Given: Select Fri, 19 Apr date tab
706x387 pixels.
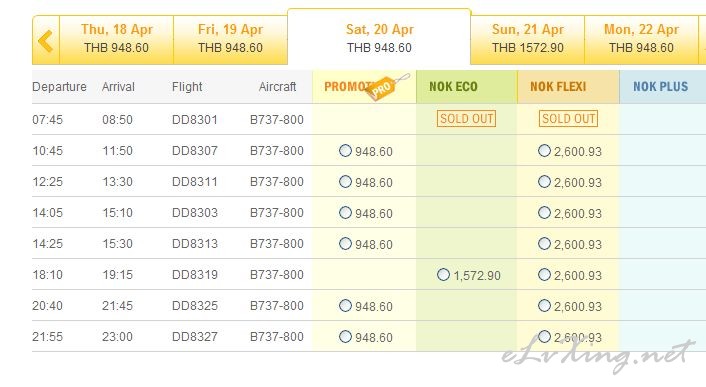Looking at the screenshot, I should [231, 39].
